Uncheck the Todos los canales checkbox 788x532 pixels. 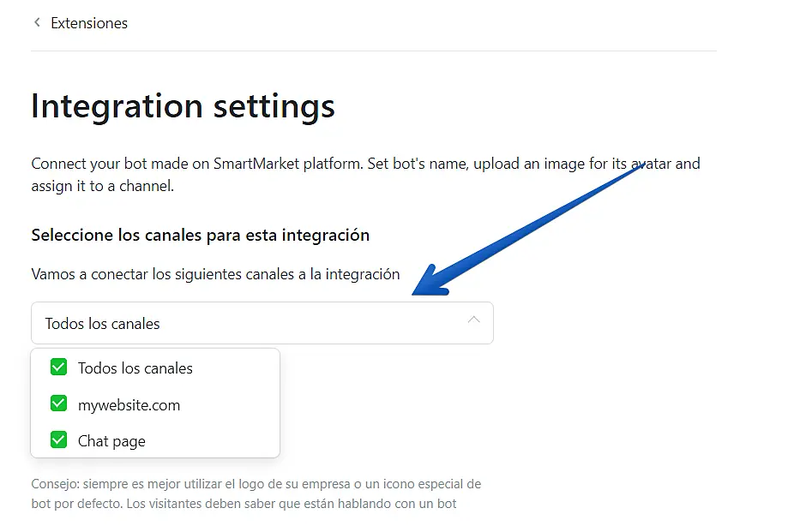pyautogui.click(x=58, y=368)
